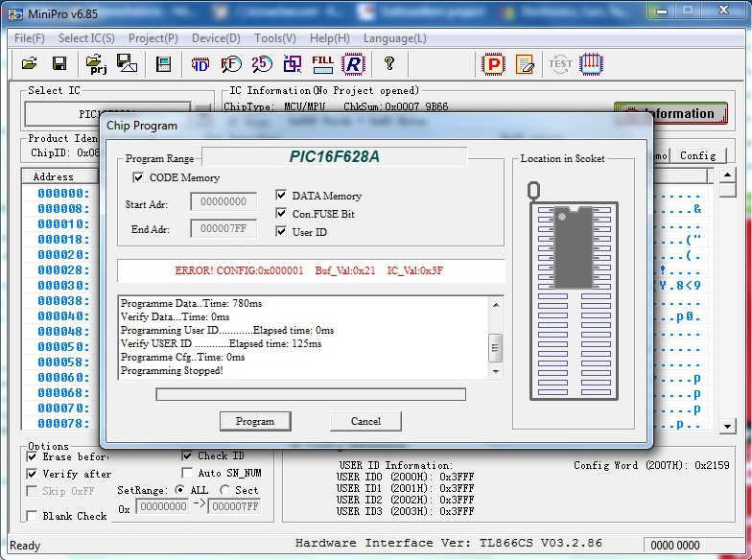The height and width of the screenshot is (560, 752).
Task: Click the chip socket location diagram
Action: click(574, 292)
